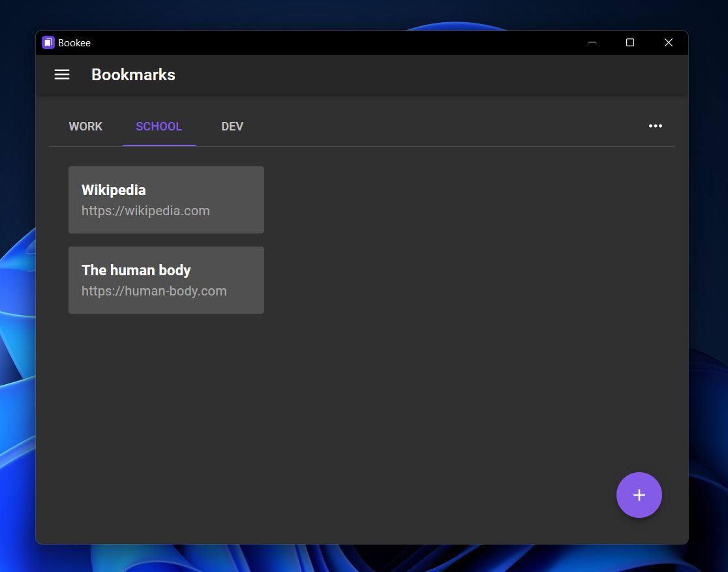Image resolution: width=728 pixels, height=572 pixels.
Task: Open the navigation drawer menu
Action: (61, 74)
